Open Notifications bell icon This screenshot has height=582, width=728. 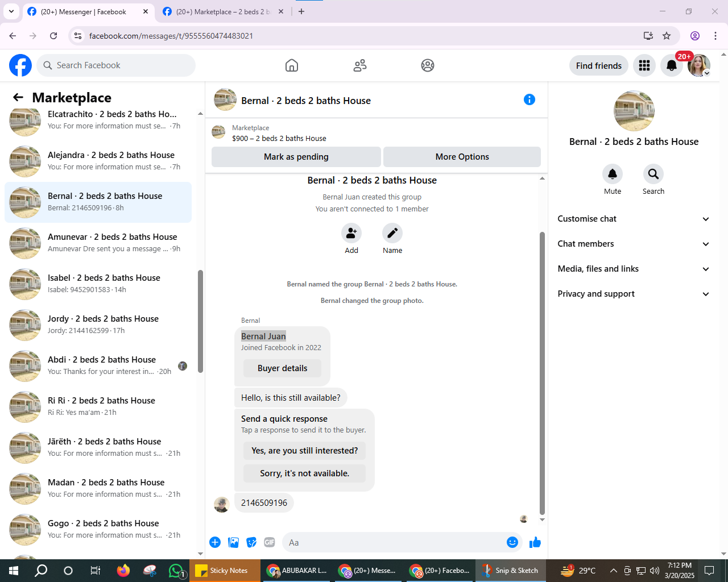click(x=672, y=65)
